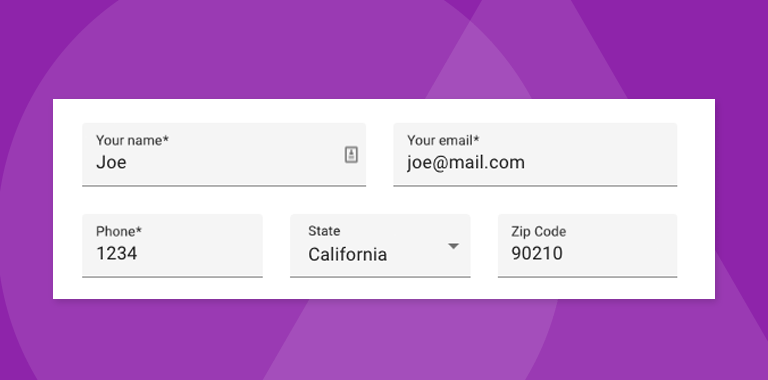The image size is (768, 380).
Task: Click empty space after joe@mail.com in field
Action: click(602, 162)
